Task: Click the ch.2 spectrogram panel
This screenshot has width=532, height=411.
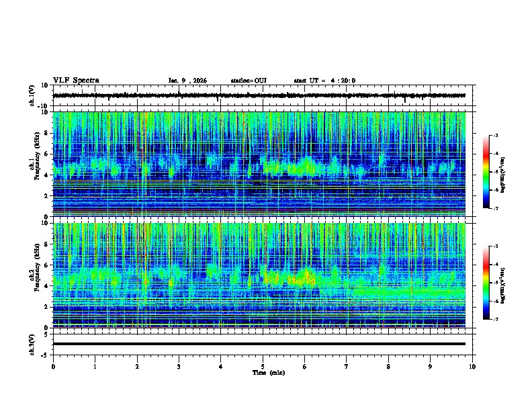Action: 259,275
